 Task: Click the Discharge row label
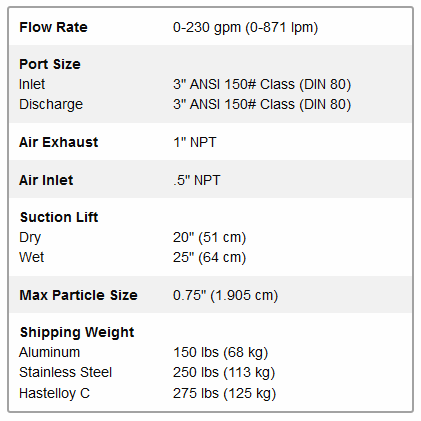pyautogui.click(x=51, y=105)
